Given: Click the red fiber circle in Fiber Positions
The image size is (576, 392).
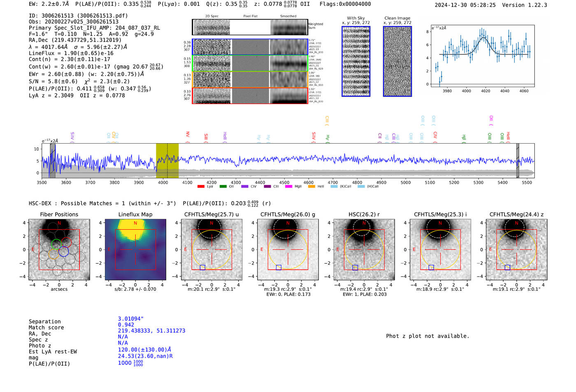Looking at the screenshot, I should click(66, 242).
